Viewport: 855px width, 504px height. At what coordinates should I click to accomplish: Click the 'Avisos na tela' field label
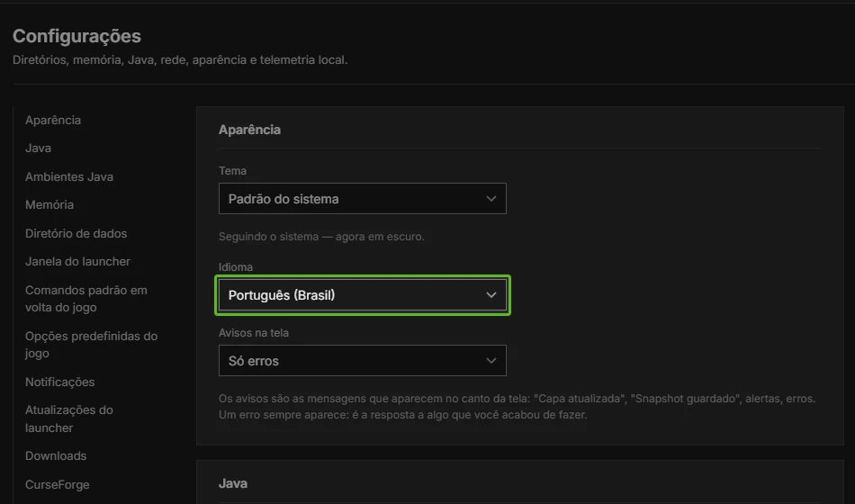pos(254,333)
